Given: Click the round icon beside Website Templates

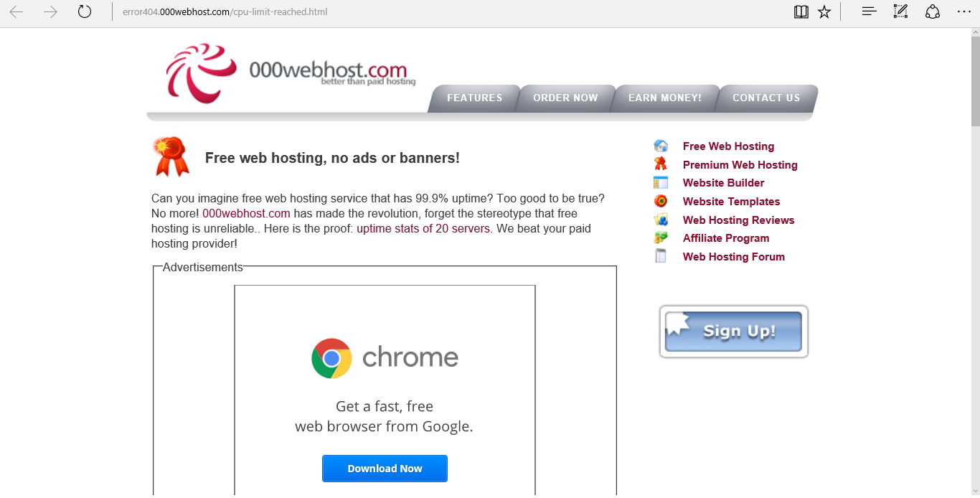Looking at the screenshot, I should [x=661, y=201].
